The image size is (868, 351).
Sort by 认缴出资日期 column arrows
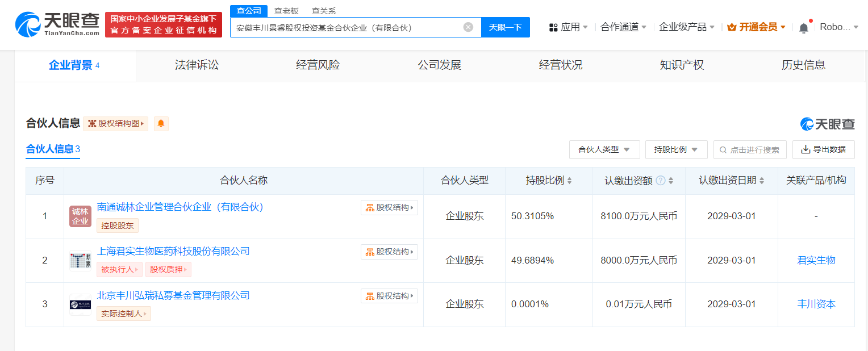(762, 181)
